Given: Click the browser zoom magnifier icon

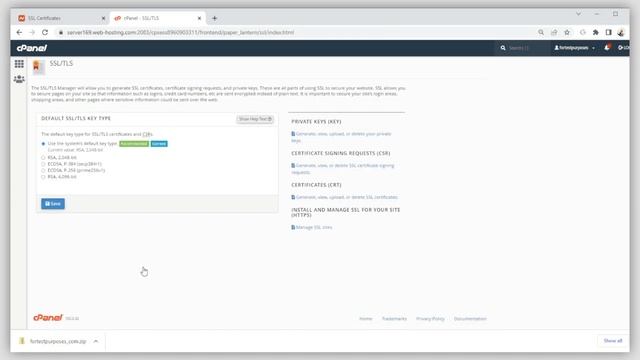Looking at the screenshot, I should pos(541,32).
